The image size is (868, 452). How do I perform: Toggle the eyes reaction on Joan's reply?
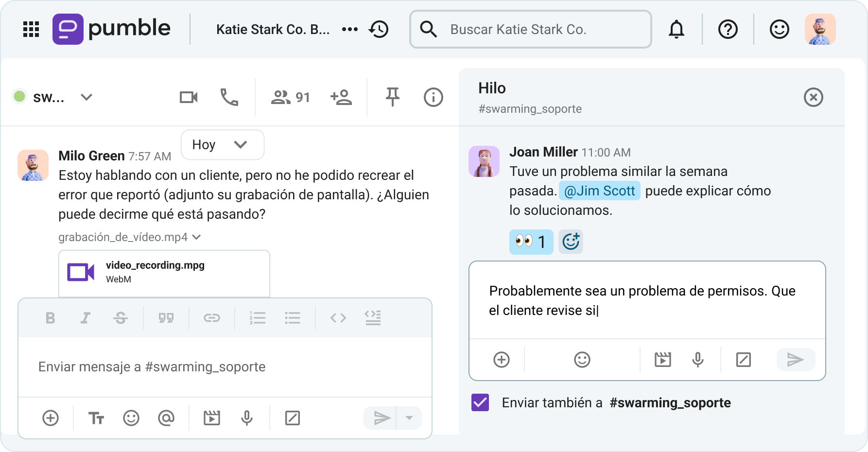[x=531, y=242]
